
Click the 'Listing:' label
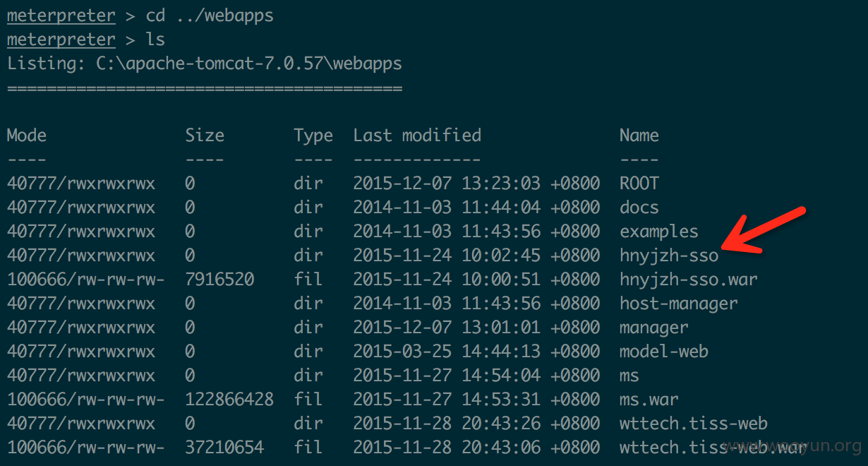pos(46,64)
